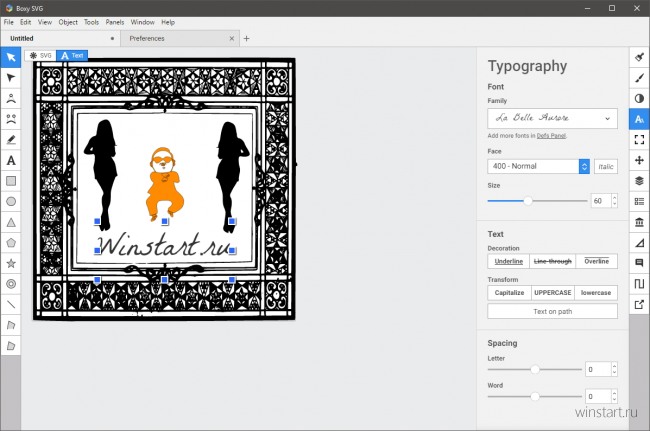Select the Star shape tool

(11, 263)
